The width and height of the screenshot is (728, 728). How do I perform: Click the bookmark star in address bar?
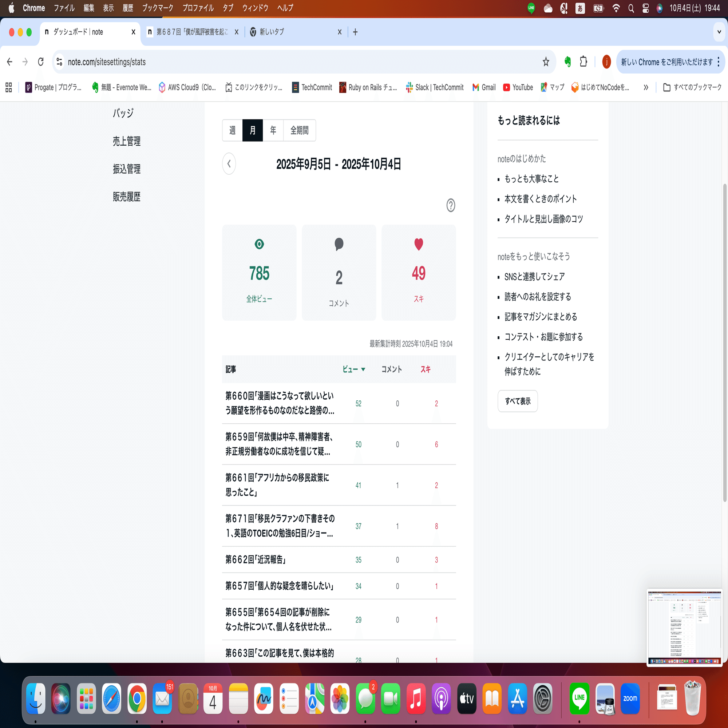coord(546,62)
